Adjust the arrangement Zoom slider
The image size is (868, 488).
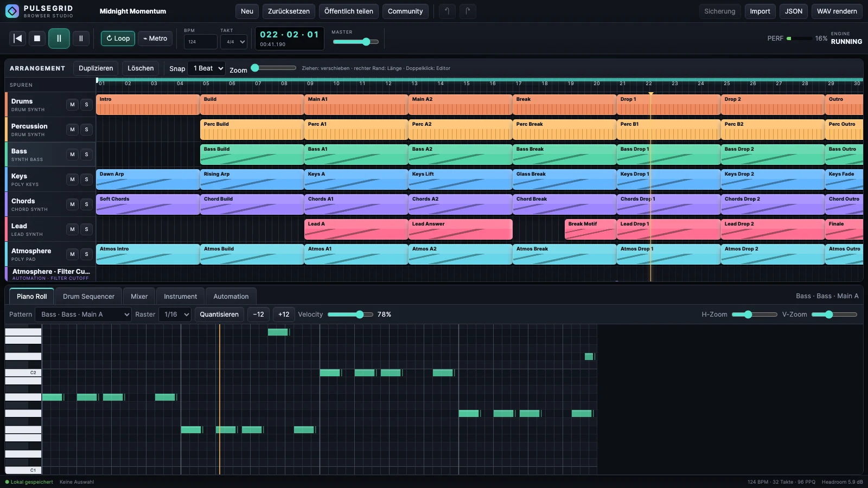[x=273, y=68]
